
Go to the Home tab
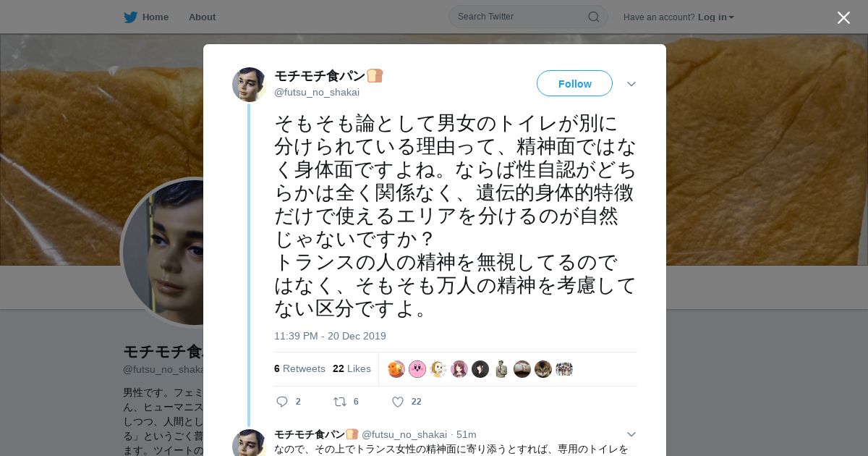[155, 17]
